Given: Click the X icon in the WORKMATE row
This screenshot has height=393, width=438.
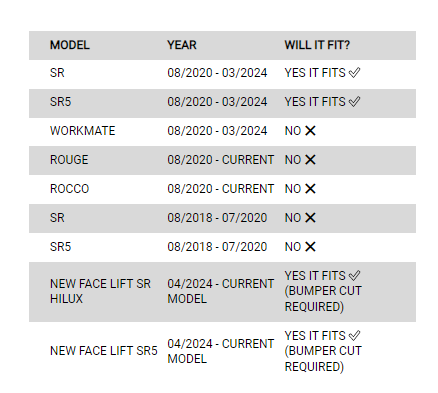Looking at the screenshot, I should 310,131.
